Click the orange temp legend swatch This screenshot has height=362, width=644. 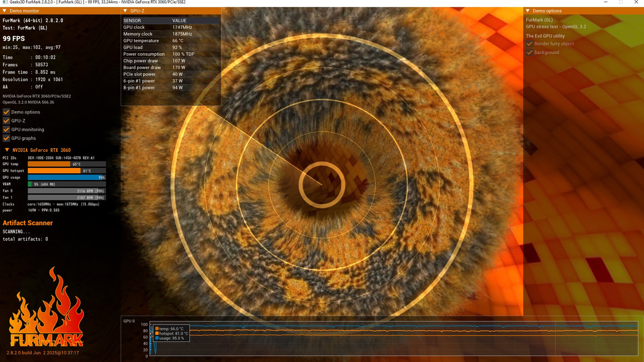pyautogui.click(x=157, y=329)
